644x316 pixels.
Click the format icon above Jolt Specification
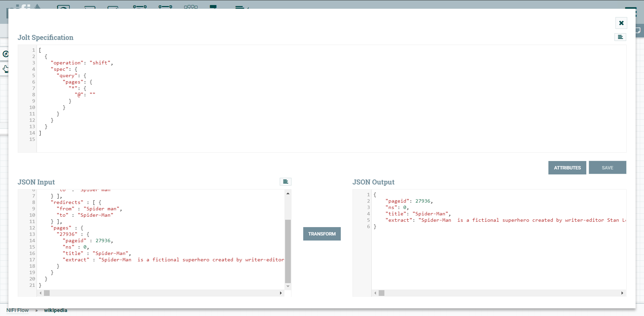pos(620,37)
